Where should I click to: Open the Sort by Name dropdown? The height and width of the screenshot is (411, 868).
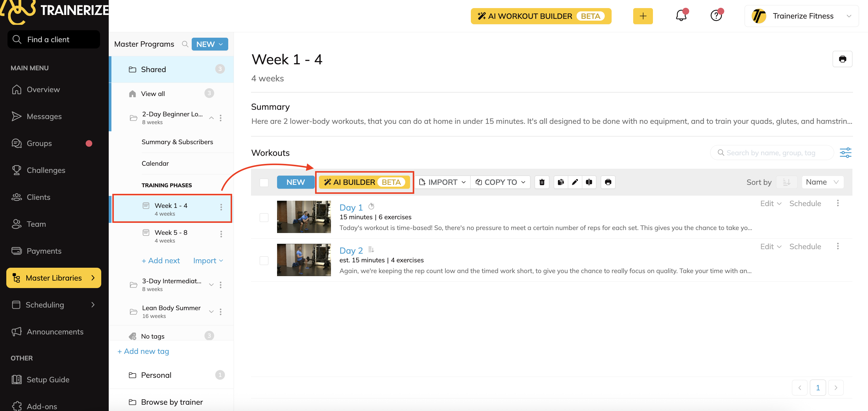click(822, 182)
